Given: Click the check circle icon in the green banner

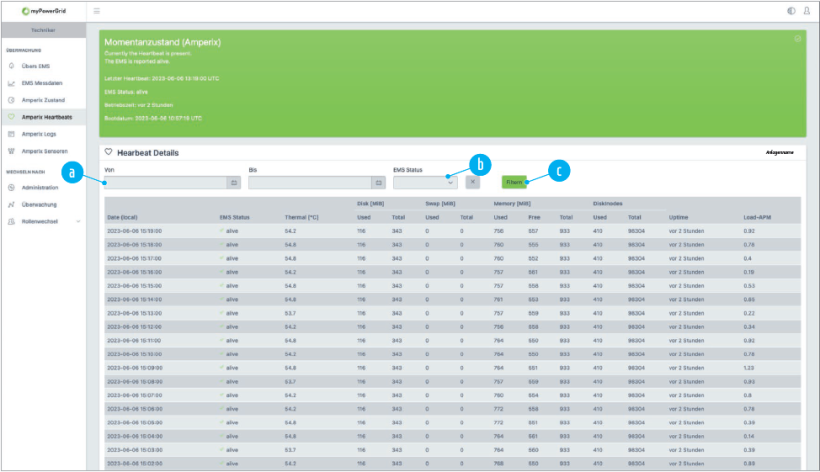Looking at the screenshot, I should [797, 38].
